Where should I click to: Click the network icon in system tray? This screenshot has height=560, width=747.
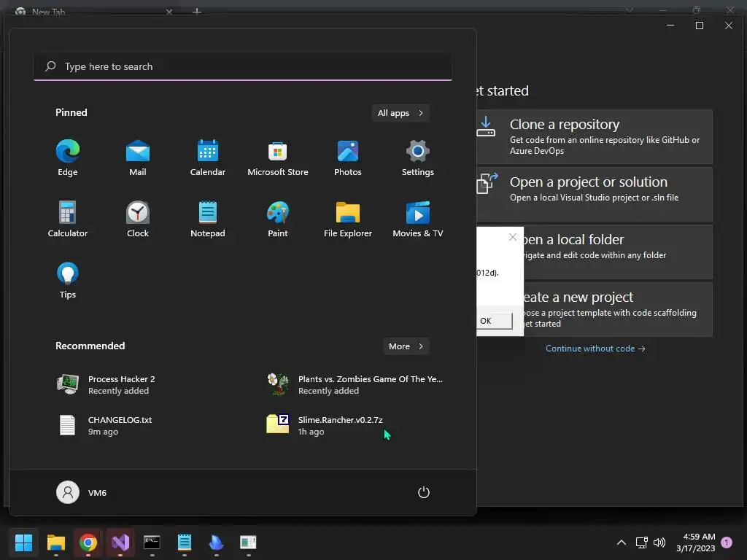641,542
